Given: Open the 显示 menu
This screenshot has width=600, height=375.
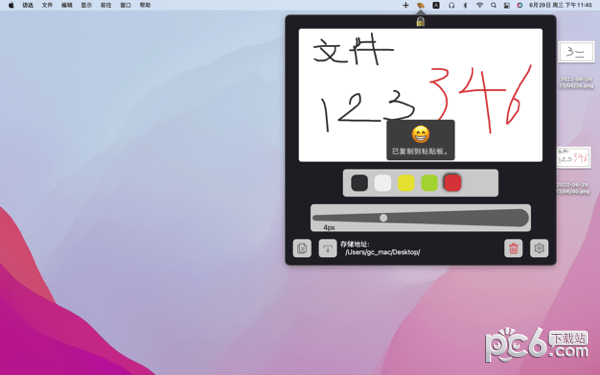Looking at the screenshot, I should point(86,5).
